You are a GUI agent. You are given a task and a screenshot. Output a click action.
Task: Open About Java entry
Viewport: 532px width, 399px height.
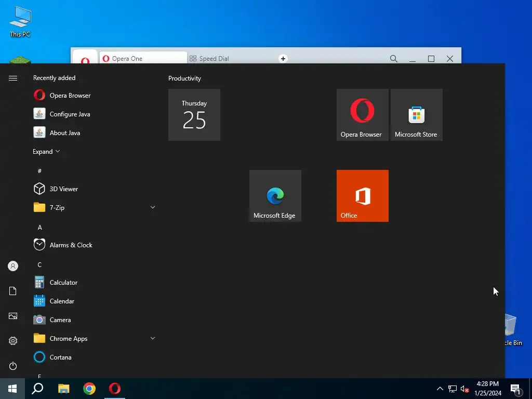click(94, 132)
